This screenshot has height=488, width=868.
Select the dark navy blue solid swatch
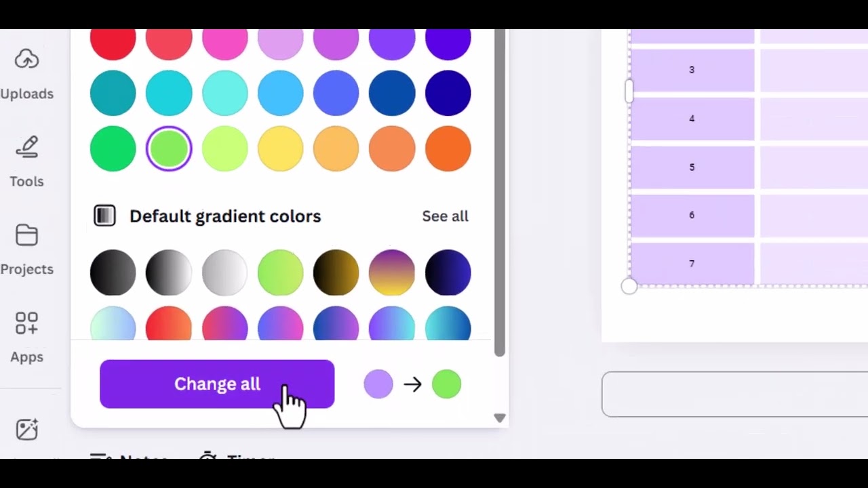[x=448, y=93]
